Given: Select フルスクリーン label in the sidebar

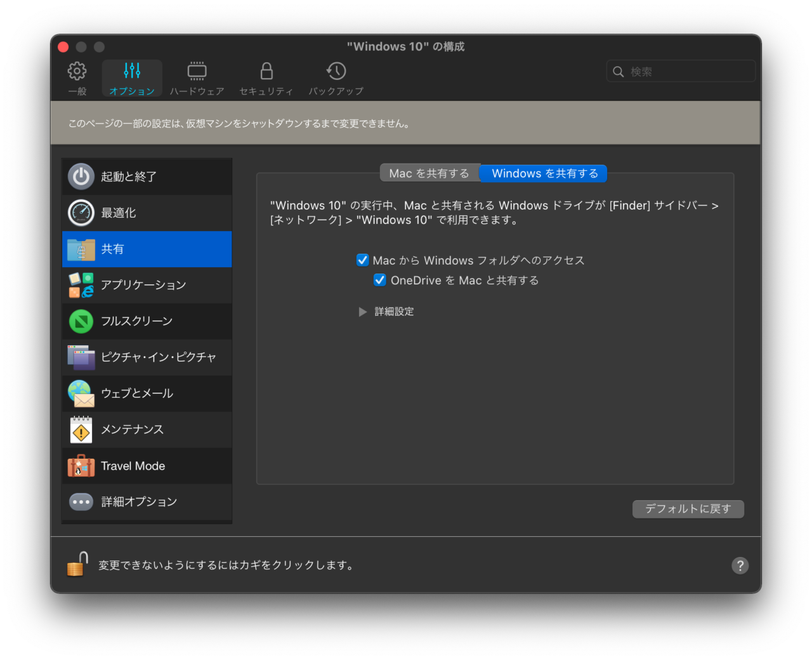Looking at the screenshot, I should [137, 321].
